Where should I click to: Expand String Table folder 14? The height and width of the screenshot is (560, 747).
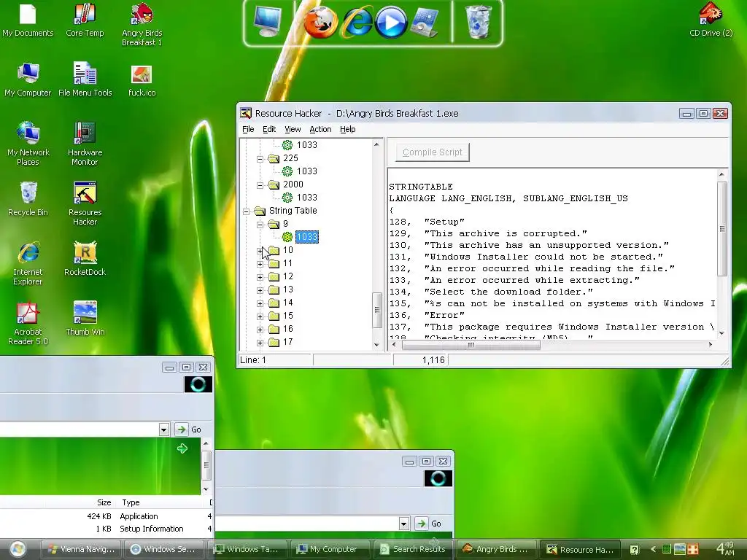(x=260, y=303)
